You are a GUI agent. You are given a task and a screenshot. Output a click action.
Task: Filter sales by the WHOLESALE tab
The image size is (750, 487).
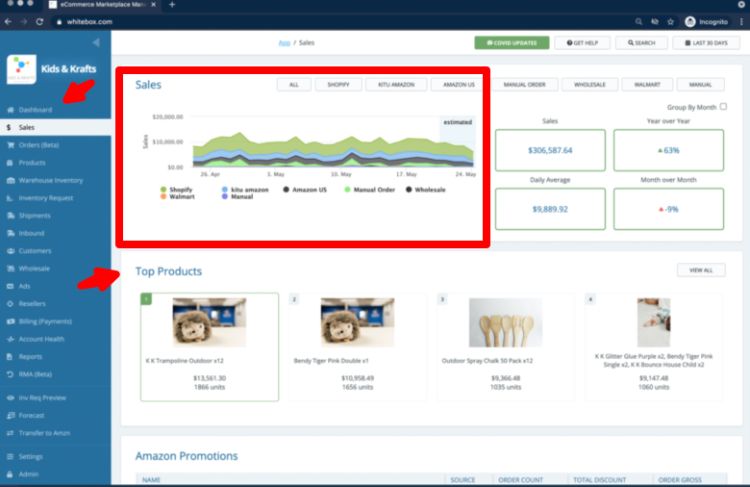pos(590,85)
